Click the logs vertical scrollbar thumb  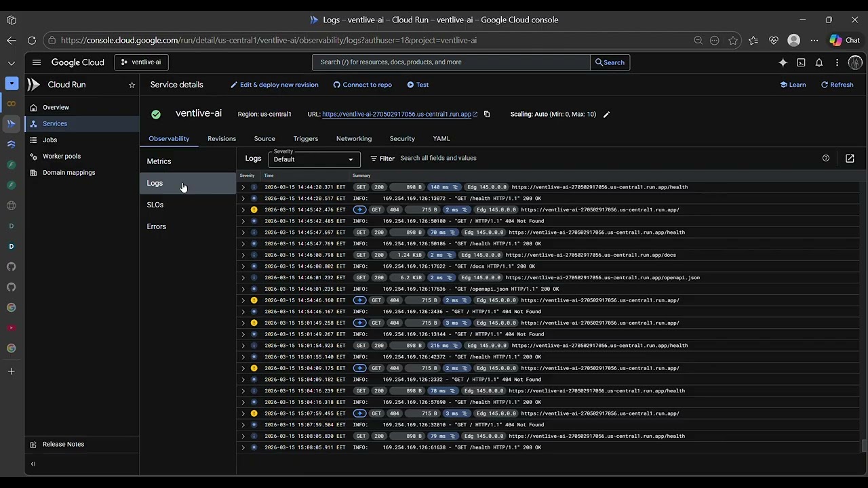[864, 445]
